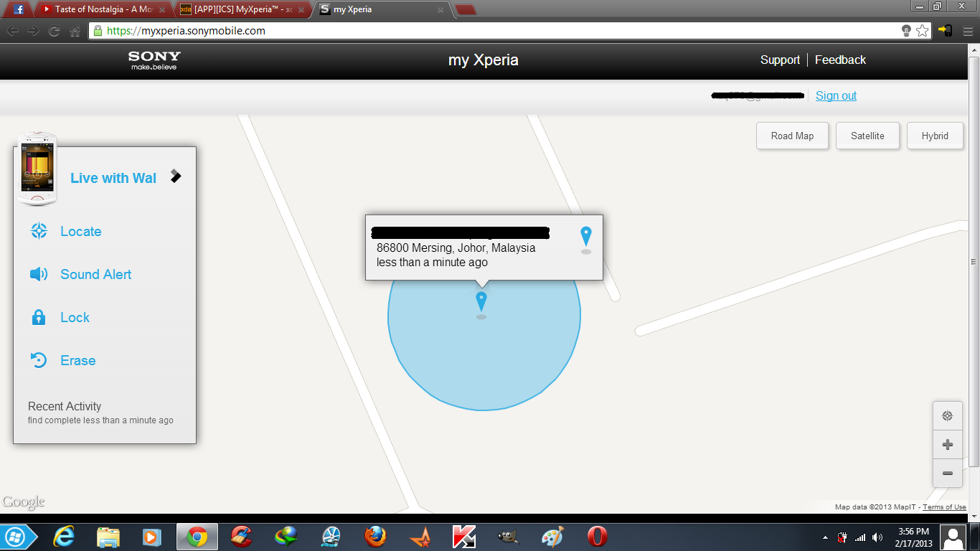Screen dimensions: 980x551
Task: Click the yellow arrow extension icon
Action: point(946,31)
